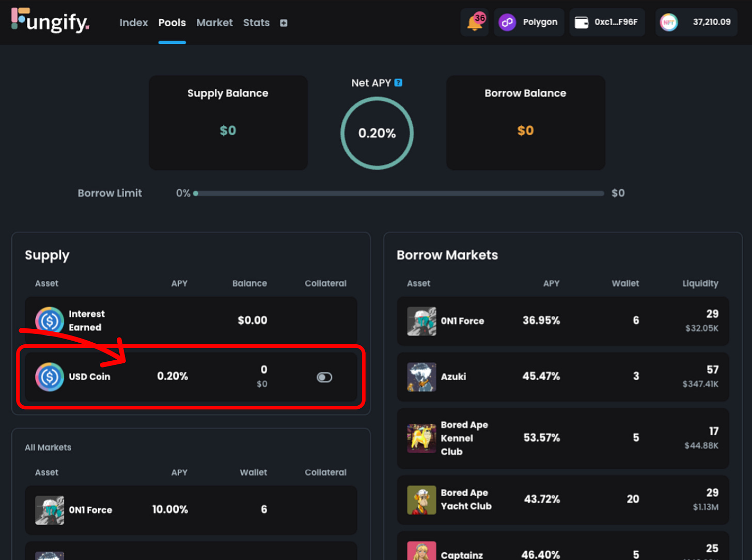Open the Interest Earned row
752x560 pixels.
[x=191, y=321]
